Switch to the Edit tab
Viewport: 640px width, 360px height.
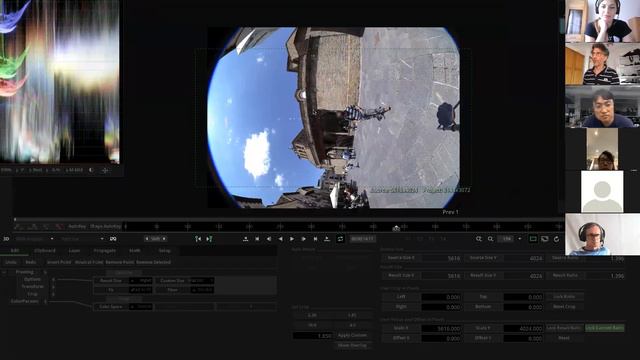(15, 251)
